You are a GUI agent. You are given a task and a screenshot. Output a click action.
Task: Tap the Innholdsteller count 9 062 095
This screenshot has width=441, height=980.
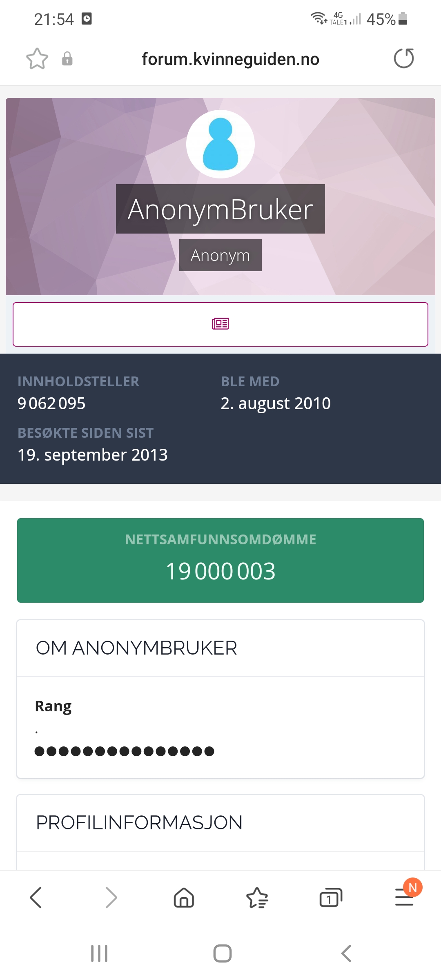(x=51, y=403)
